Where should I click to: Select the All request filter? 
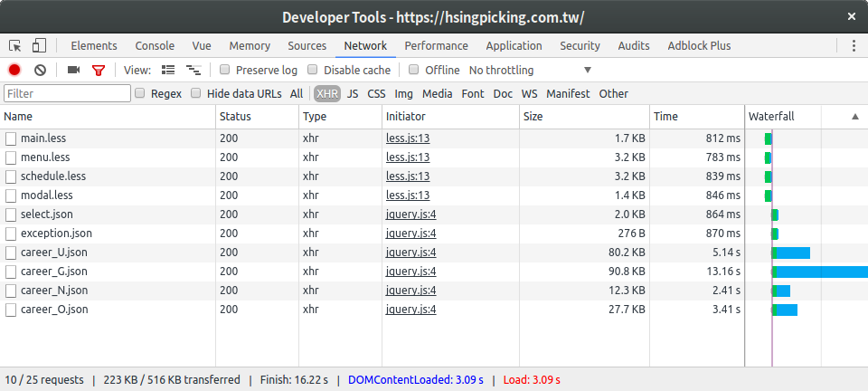coord(297,93)
